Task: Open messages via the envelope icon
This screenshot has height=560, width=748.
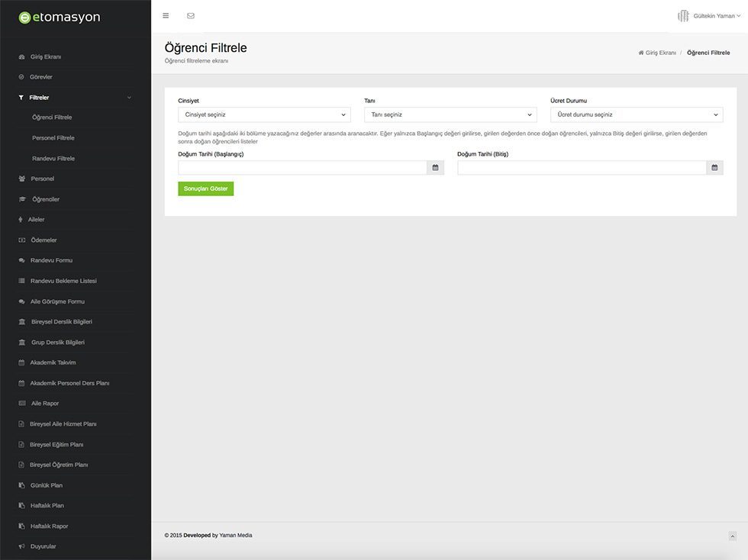Action: coord(191,16)
